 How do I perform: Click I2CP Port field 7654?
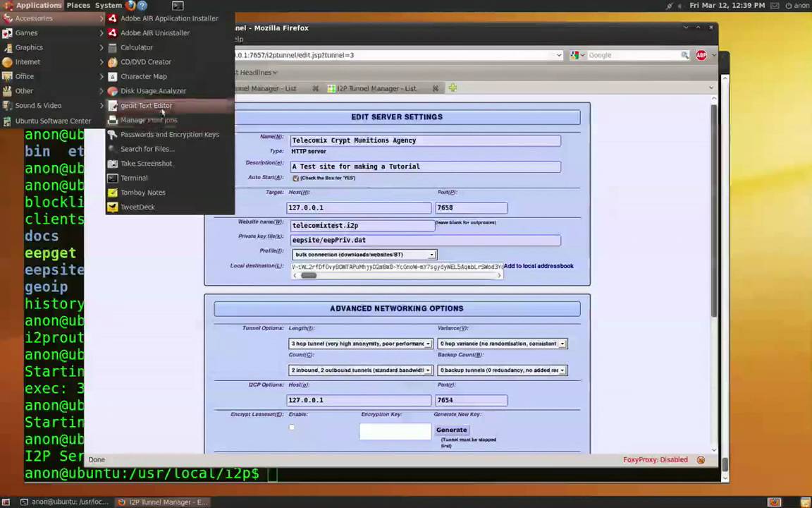[472, 400]
